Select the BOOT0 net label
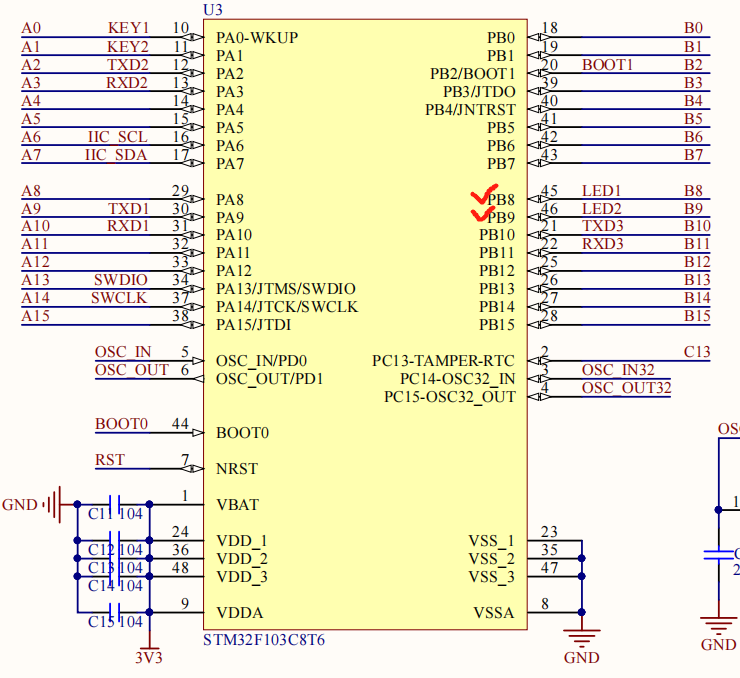Screen dimensions: 740x678 pos(122,424)
